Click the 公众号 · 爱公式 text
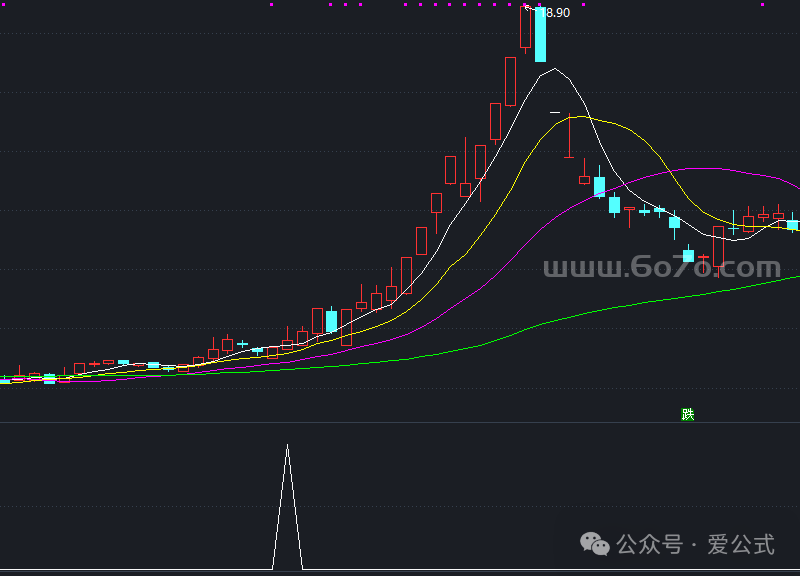 (x=696, y=545)
